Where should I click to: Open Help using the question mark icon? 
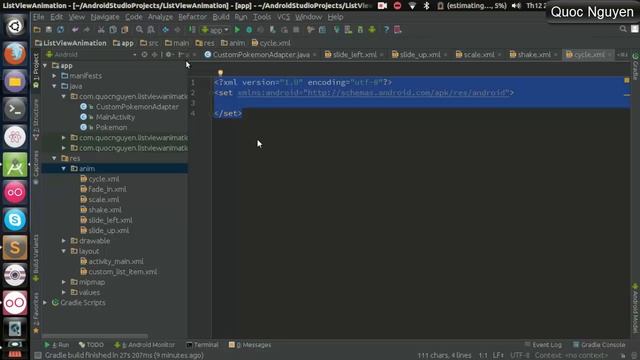click(386, 30)
